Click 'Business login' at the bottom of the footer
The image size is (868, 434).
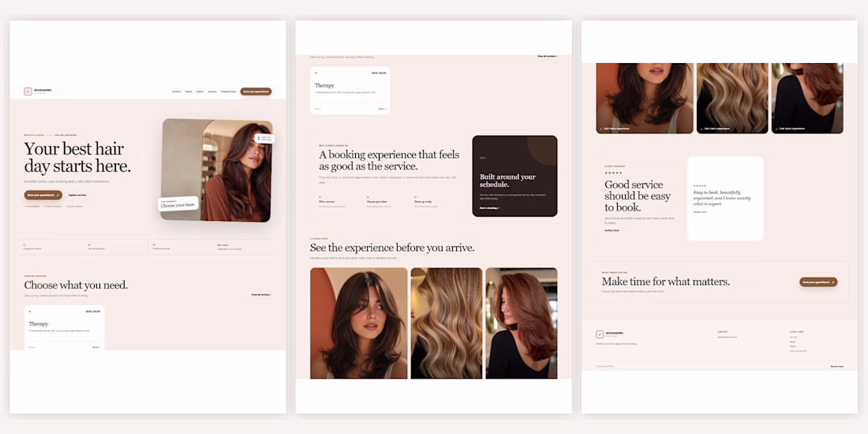(x=837, y=366)
